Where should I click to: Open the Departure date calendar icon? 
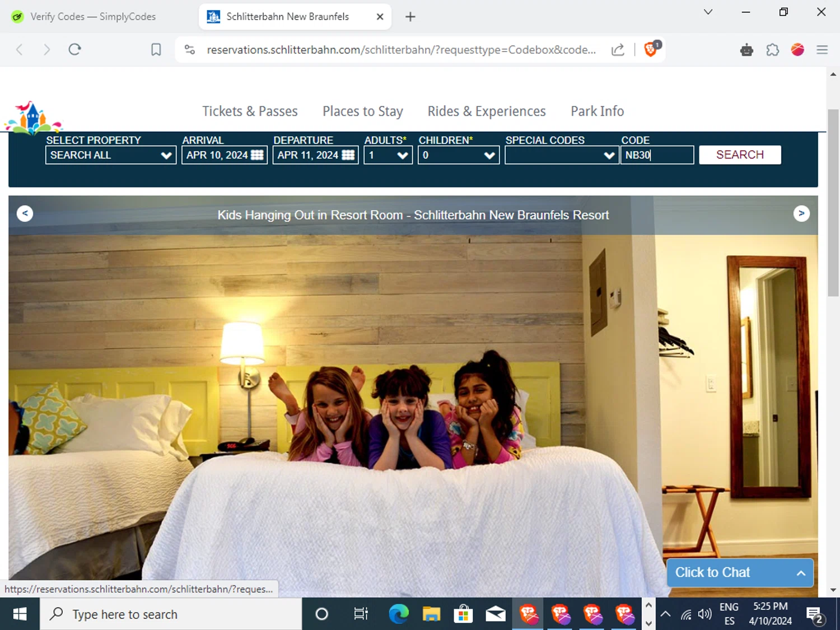348,155
